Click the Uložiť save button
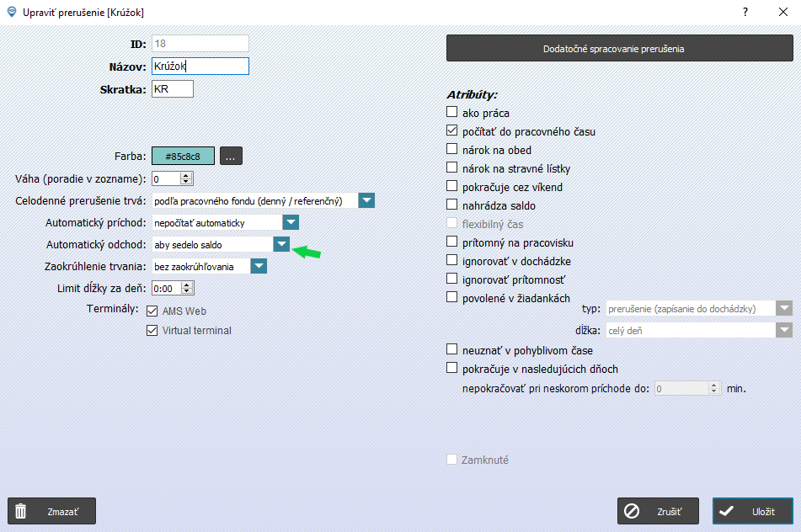Image resolution: width=801 pixels, height=532 pixels. point(753,511)
